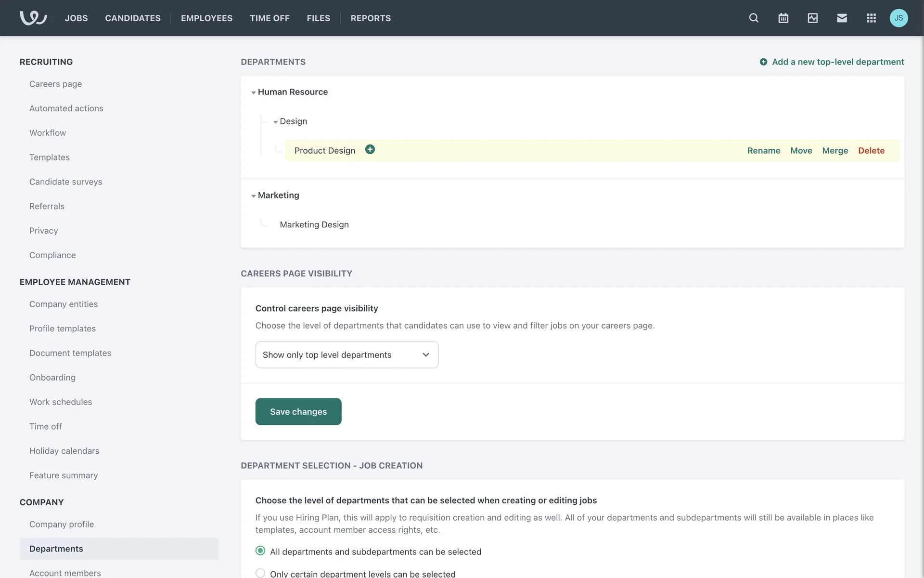Select all departments and subdepartments radio option

(x=260, y=551)
